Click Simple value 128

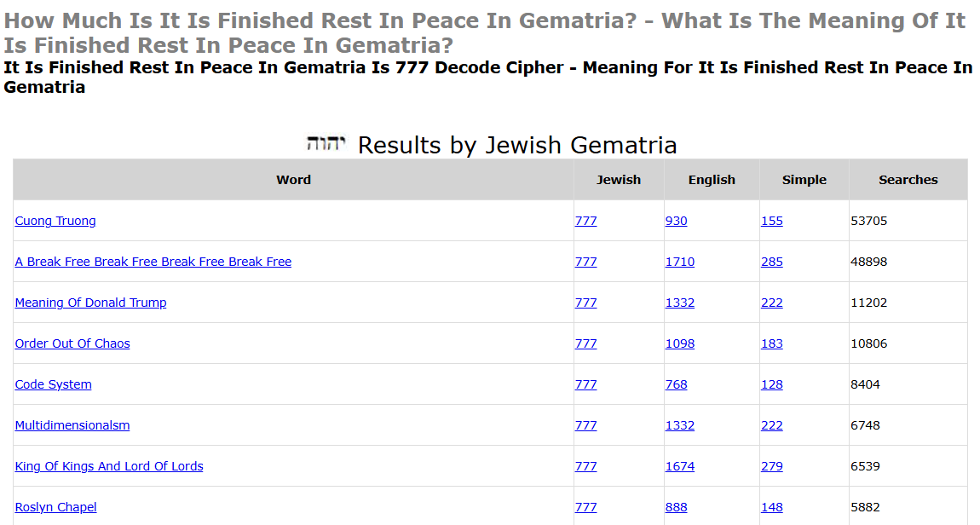(x=772, y=384)
